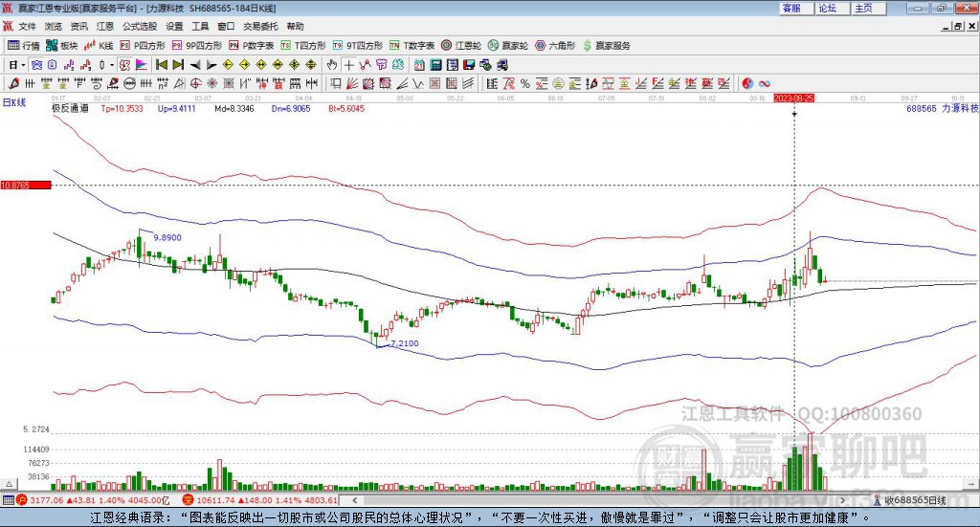Click the highlighted 2023-08-25 date marker
The width and height of the screenshot is (980, 527).
(x=793, y=98)
